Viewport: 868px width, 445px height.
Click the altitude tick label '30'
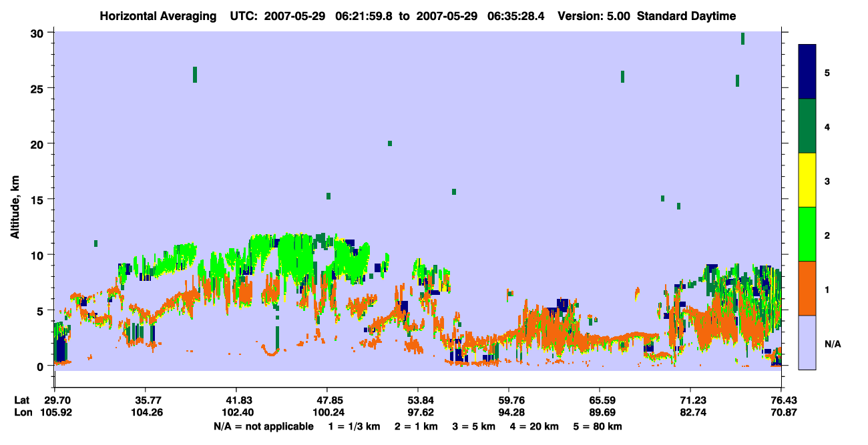pos(39,33)
